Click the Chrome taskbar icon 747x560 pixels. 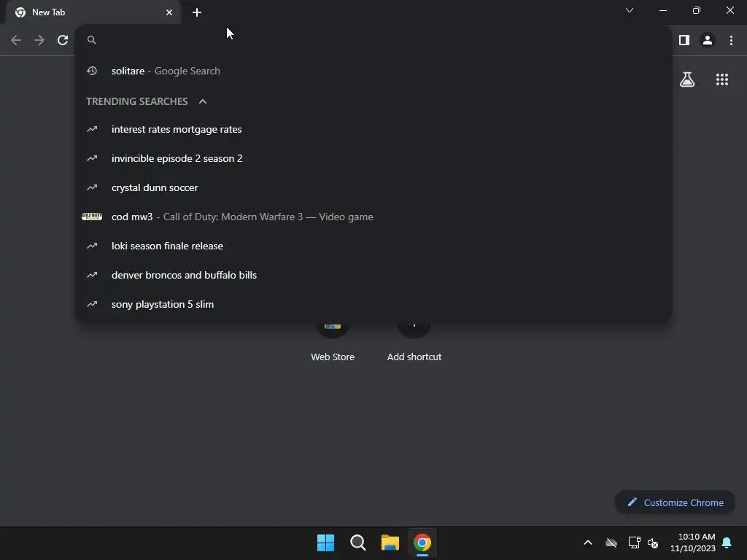point(422,542)
